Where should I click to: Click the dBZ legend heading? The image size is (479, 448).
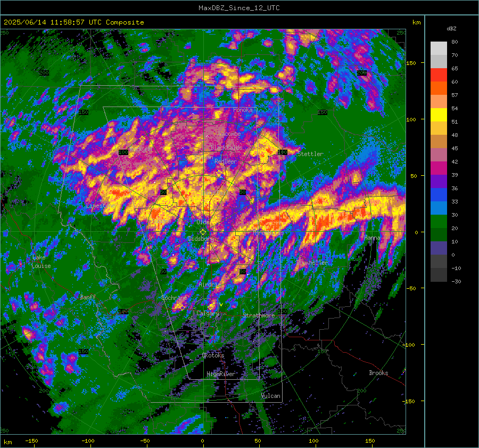pyautogui.click(x=451, y=29)
